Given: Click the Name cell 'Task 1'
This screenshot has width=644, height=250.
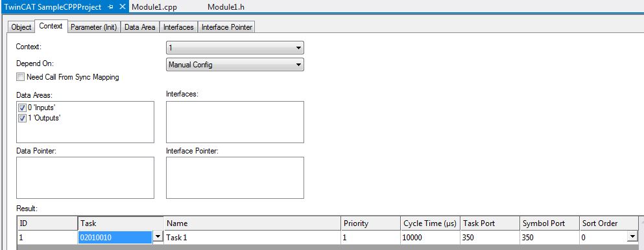Looking at the screenshot, I should click(x=252, y=237).
